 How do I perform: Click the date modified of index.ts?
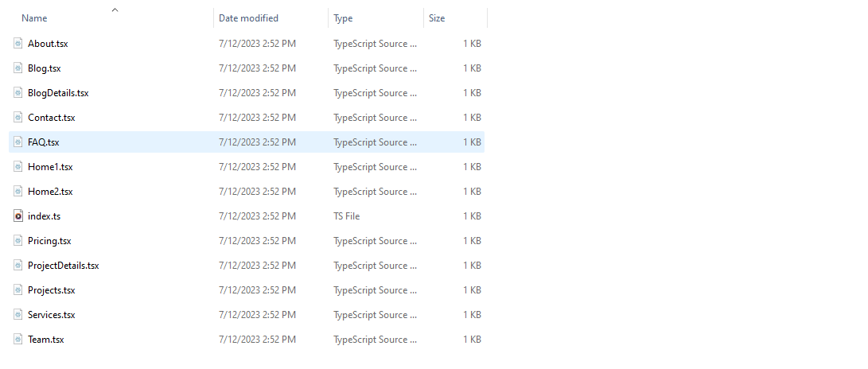[x=258, y=216]
